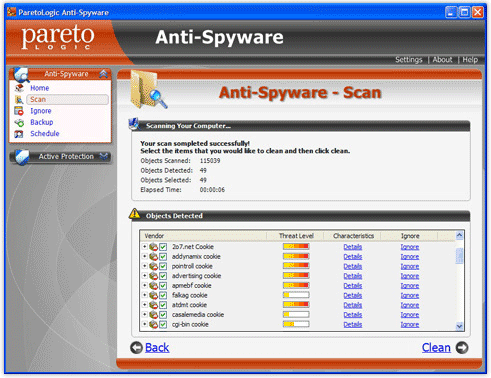
Task: Toggle the casalemedia cookie checkbox
Action: tap(163, 315)
